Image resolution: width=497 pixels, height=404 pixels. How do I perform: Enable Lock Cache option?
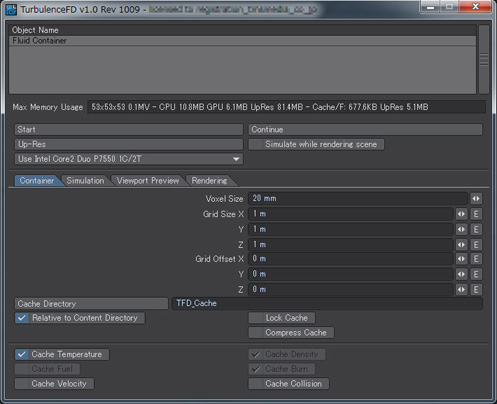[282, 318]
